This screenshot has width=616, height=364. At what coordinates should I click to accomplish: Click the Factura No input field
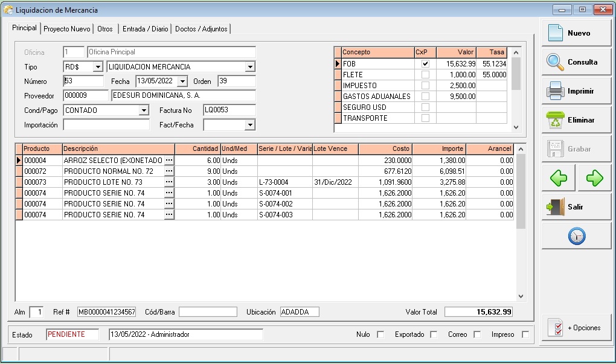229,110
